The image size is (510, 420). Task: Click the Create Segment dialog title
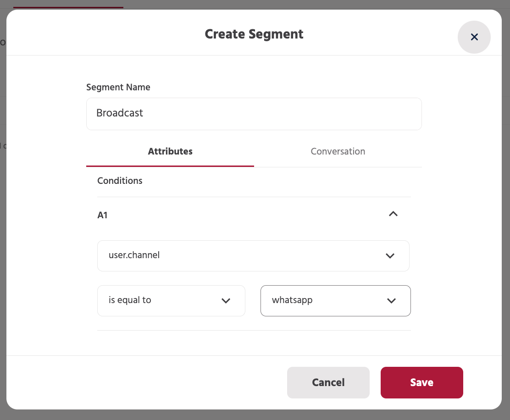pos(254,34)
